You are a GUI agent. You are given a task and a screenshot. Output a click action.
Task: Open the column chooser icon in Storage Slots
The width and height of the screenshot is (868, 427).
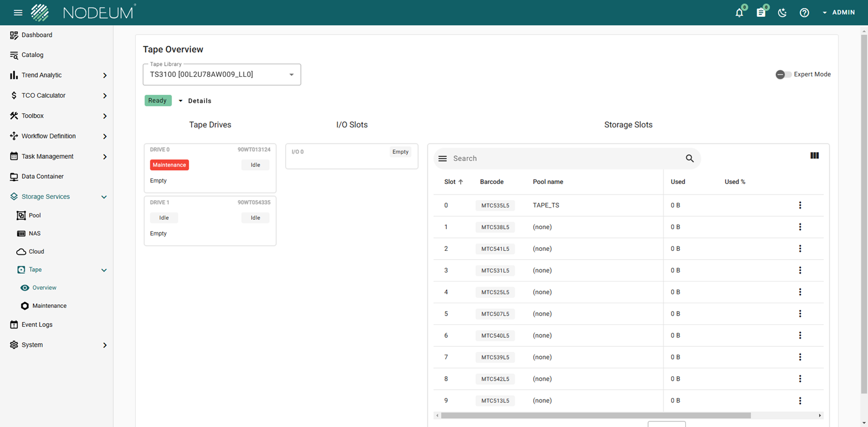(814, 156)
